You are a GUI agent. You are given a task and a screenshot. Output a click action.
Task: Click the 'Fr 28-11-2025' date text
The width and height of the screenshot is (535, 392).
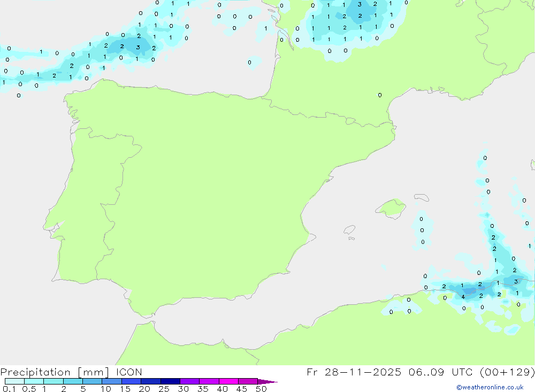coord(354,372)
